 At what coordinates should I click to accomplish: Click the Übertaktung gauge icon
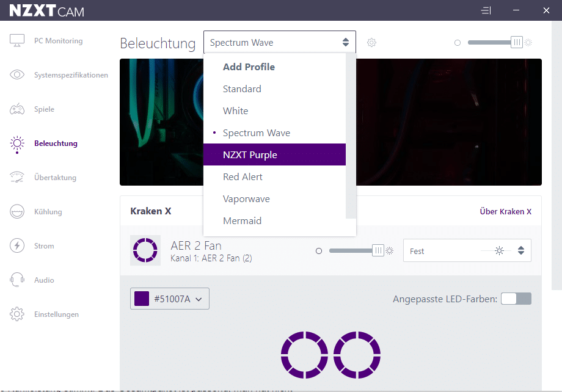point(16,178)
